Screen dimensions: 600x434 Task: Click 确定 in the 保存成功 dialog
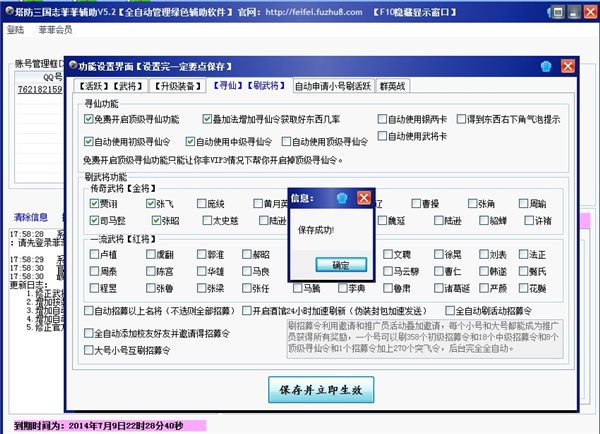pyautogui.click(x=341, y=265)
